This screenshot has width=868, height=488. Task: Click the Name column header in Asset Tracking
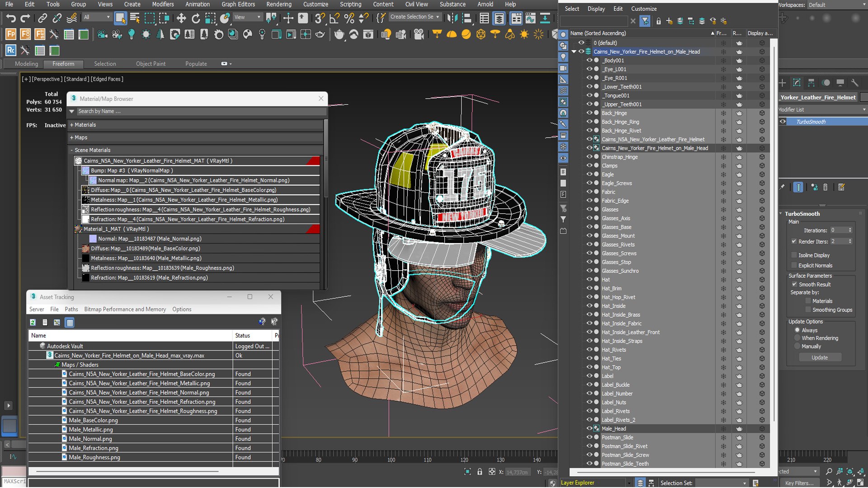(130, 335)
